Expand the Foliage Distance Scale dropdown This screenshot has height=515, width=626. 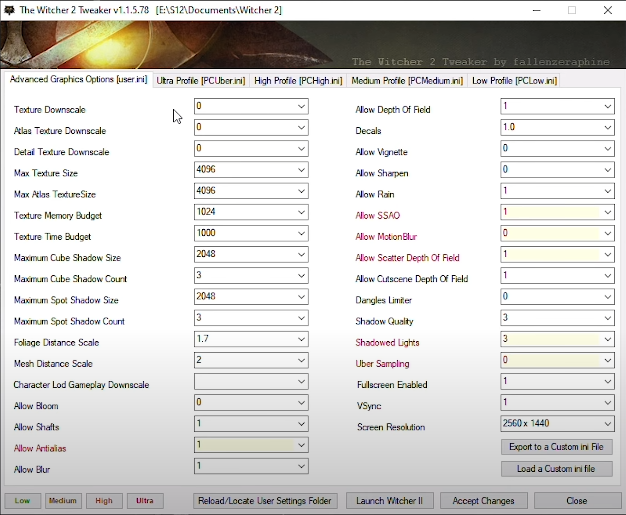251,339
